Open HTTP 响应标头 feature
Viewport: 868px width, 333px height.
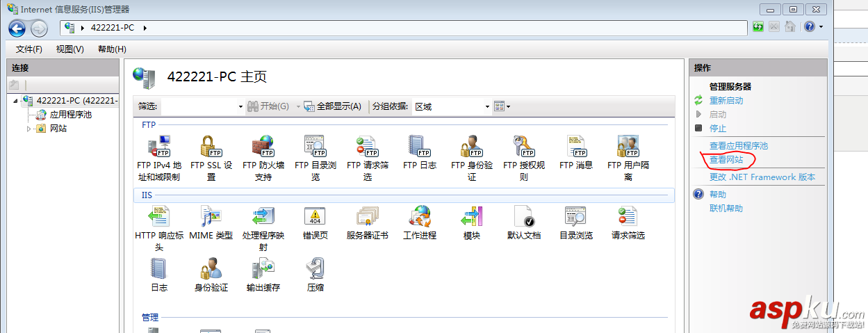159,229
